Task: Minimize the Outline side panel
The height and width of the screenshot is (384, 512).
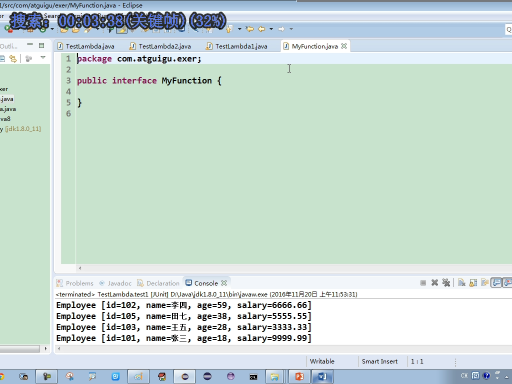Action: [x=30, y=44]
